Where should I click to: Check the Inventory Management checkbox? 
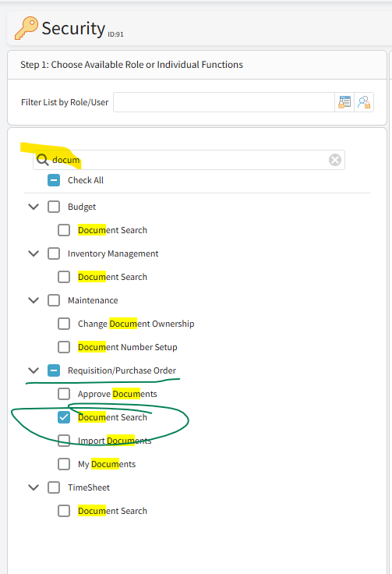[x=54, y=253]
